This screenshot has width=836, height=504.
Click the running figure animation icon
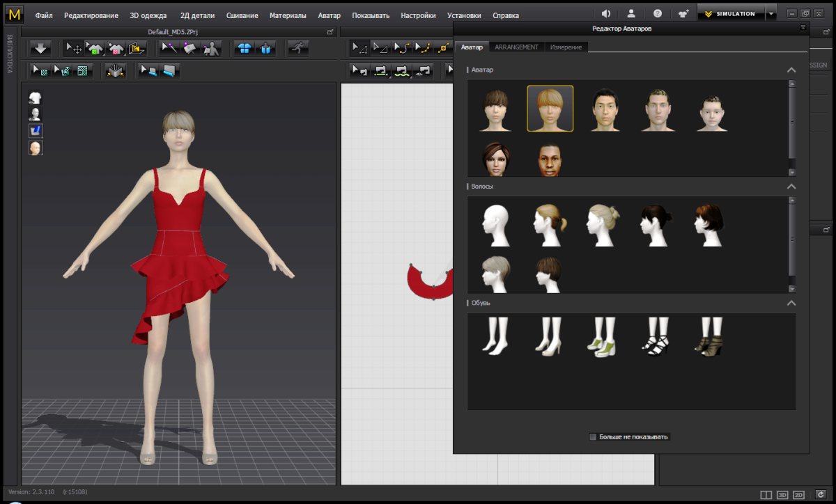pyautogui.click(x=297, y=48)
